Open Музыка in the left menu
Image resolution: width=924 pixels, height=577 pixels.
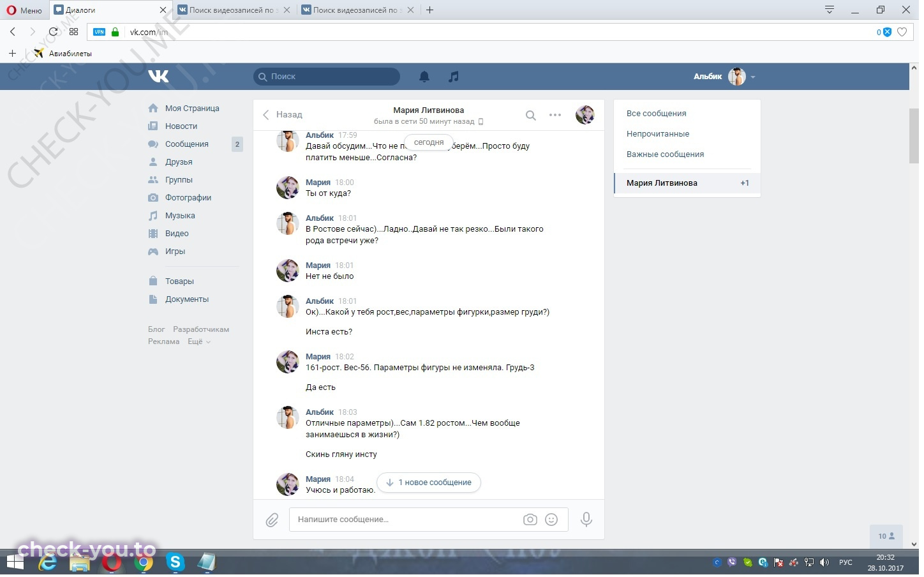(x=180, y=216)
